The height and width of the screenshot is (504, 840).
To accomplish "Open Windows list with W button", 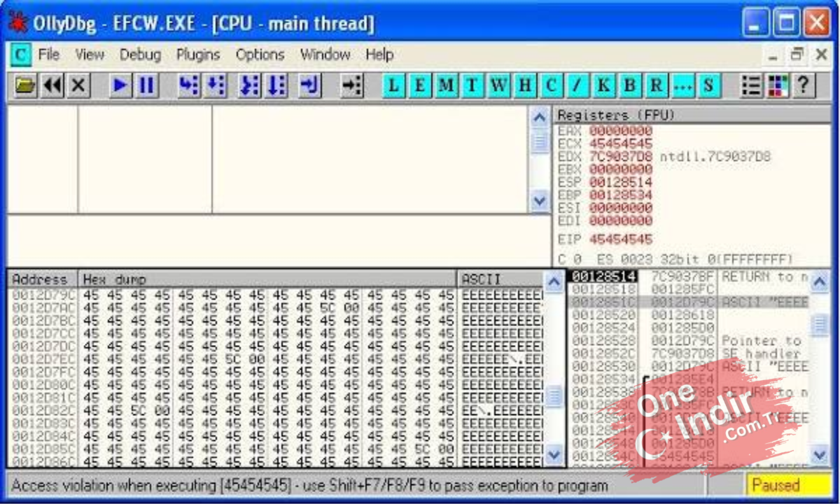I will 498,85.
